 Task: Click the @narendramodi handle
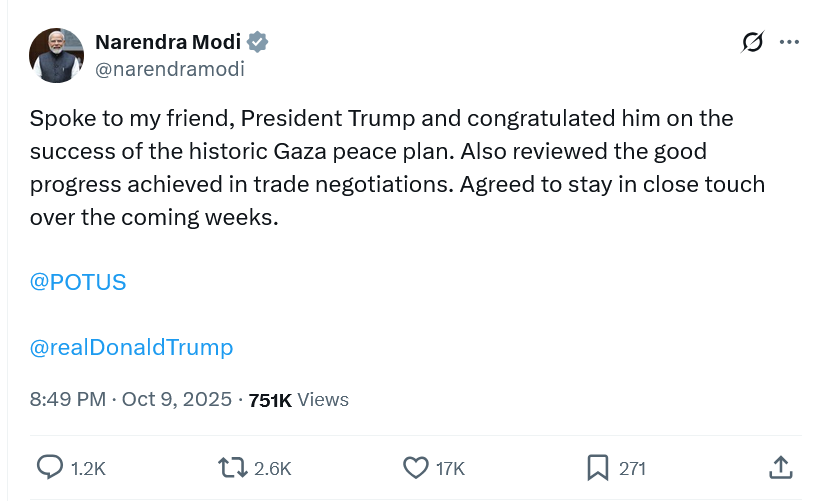tap(169, 69)
